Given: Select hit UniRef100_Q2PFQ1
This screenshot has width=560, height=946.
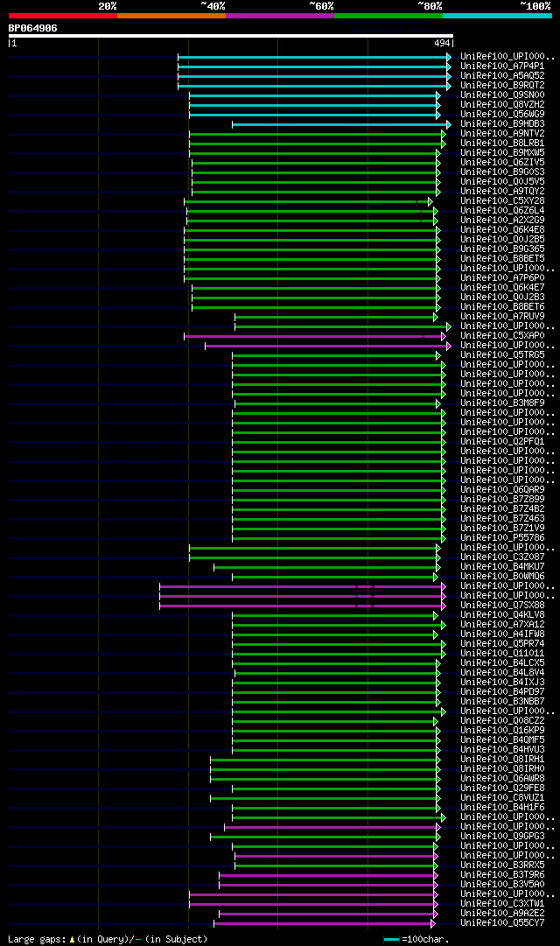Looking at the screenshot, I should click(502, 442).
